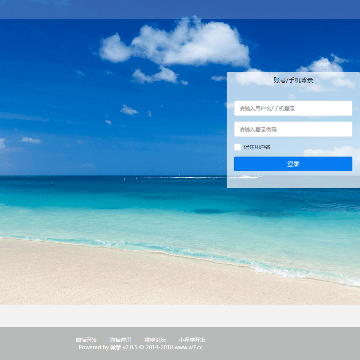This screenshot has width=360, height=360.
Task: Click the label text beside the remember checkbox
Action: tap(257, 147)
